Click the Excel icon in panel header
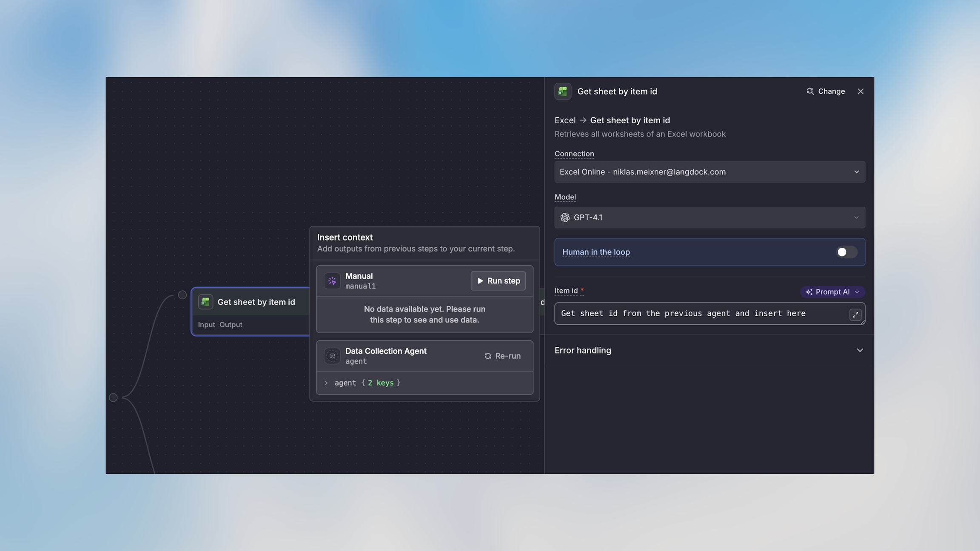980x551 pixels. click(562, 91)
